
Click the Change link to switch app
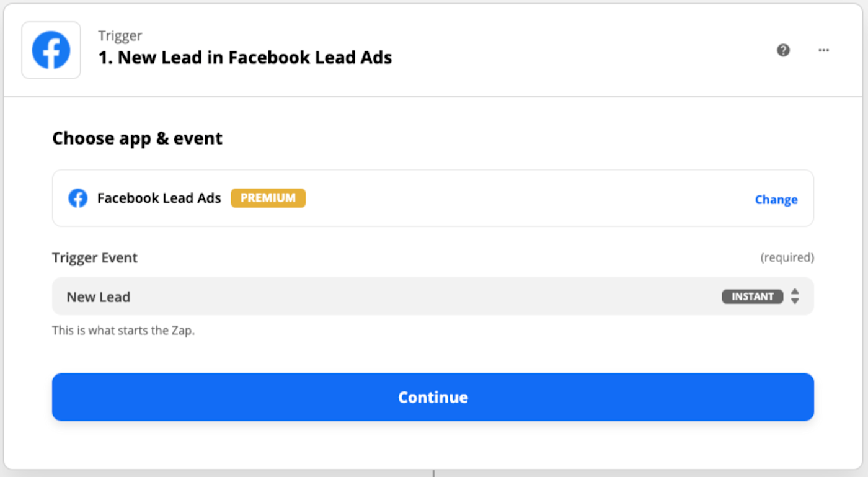(x=776, y=200)
